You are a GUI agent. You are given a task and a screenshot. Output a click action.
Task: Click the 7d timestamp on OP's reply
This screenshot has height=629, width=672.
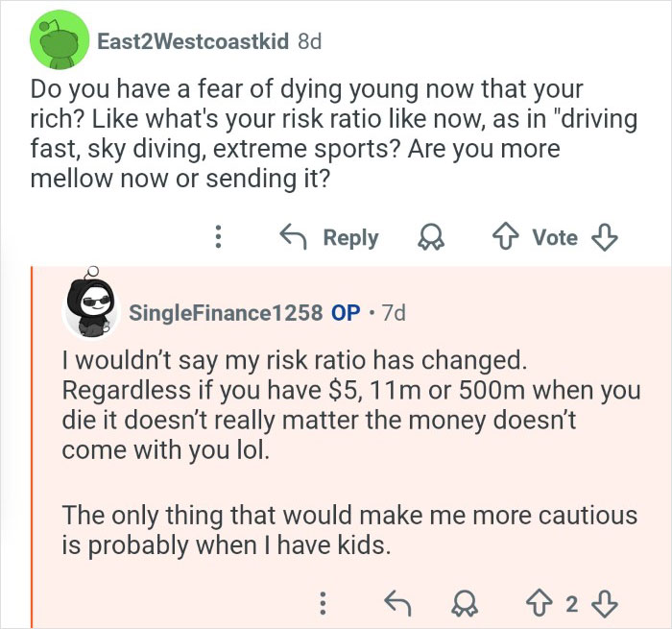point(394,312)
